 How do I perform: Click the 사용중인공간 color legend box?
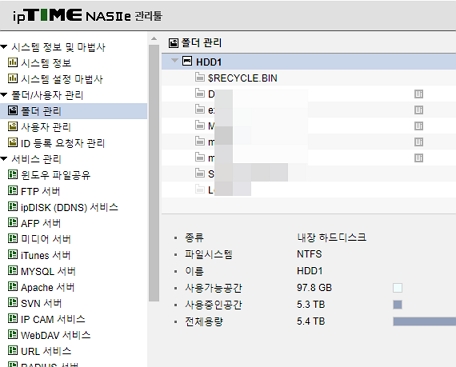(x=398, y=304)
